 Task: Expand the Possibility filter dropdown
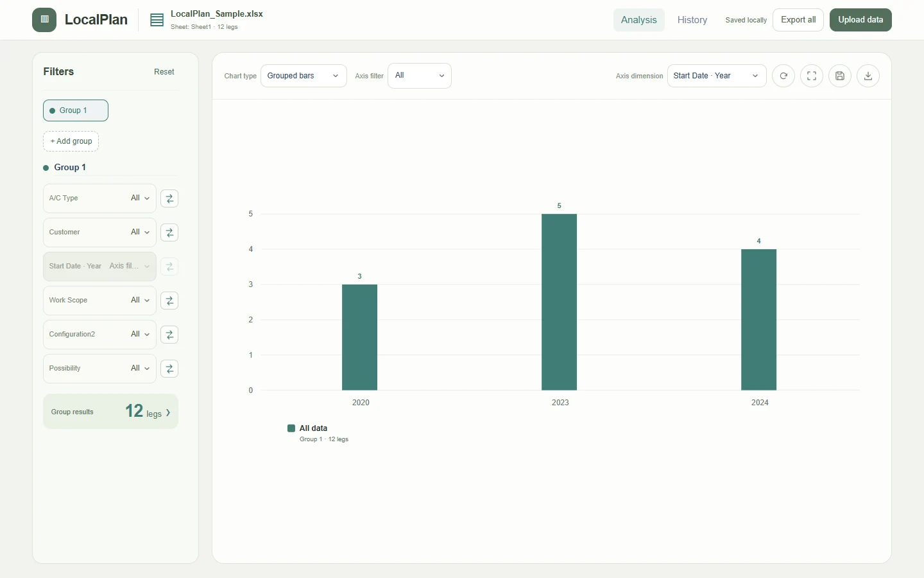pos(99,369)
